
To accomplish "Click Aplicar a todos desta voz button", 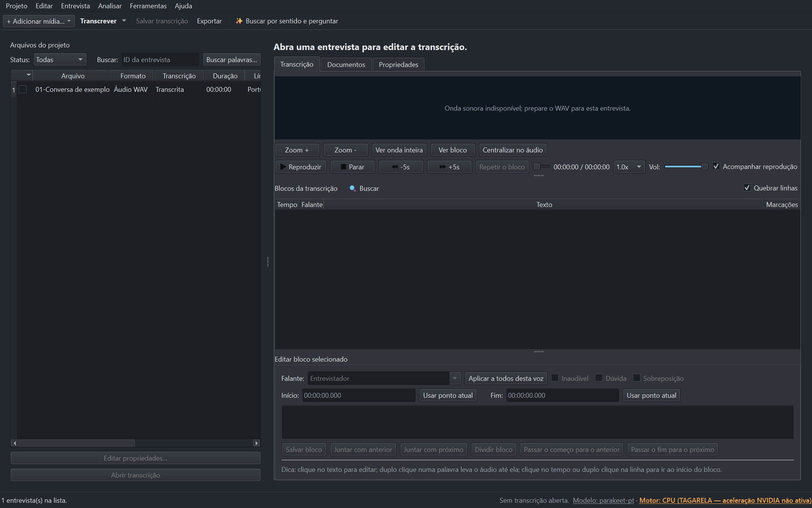I will 506,378.
